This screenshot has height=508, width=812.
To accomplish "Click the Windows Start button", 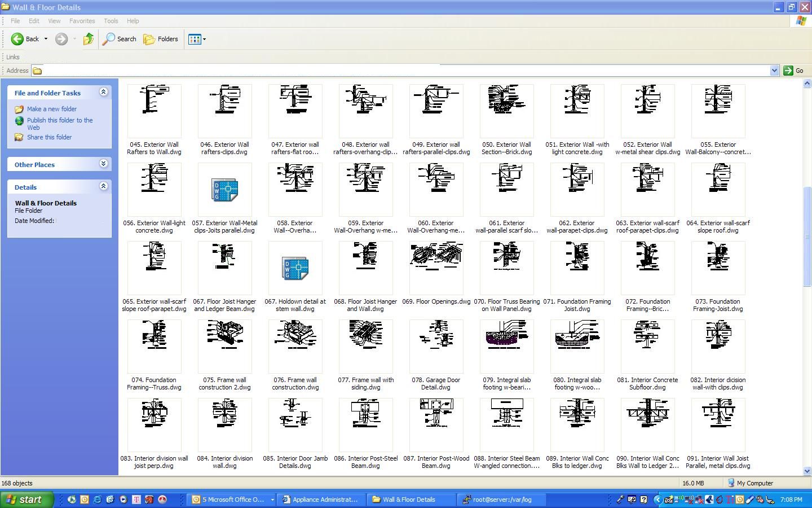I will [x=27, y=500].
